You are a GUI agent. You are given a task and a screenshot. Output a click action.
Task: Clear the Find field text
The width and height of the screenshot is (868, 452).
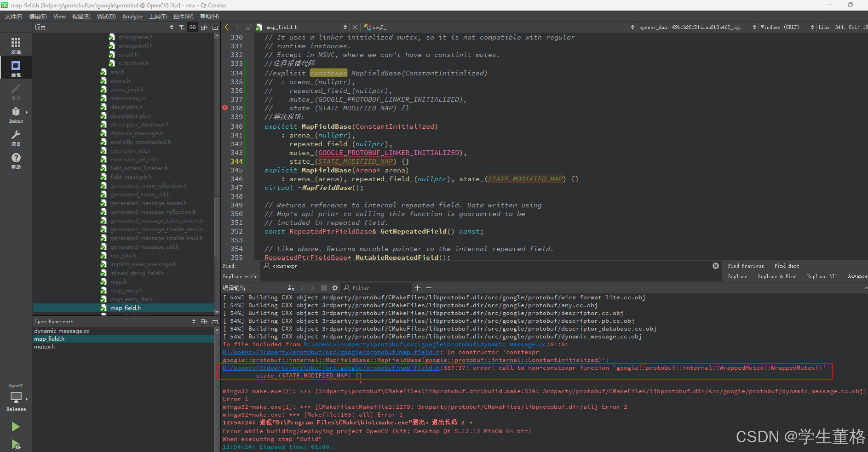click(716, 266)
